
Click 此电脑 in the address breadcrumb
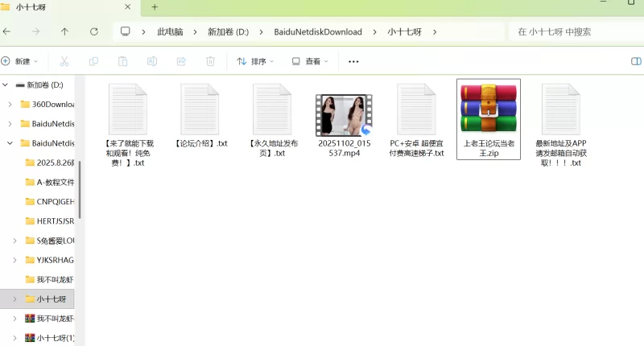pos(170,31)
